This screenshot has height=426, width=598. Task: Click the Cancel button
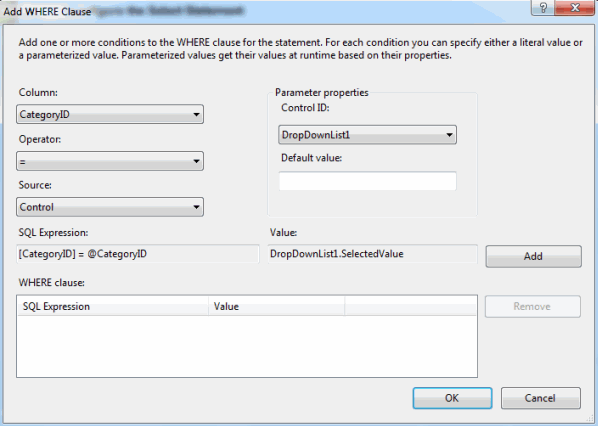tap(541, 398)
